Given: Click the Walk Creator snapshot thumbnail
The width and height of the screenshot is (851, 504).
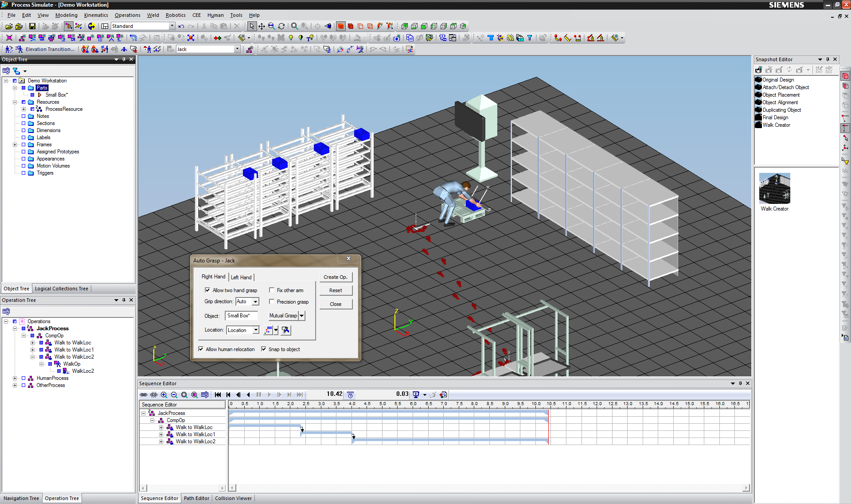Looking at the screenshot, I should [774, 188].
